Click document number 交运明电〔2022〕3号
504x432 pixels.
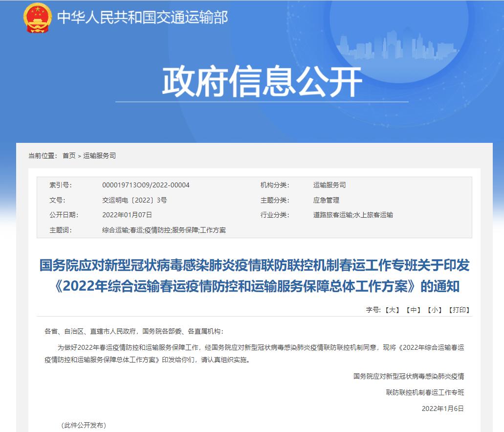(x=135, y=200)
